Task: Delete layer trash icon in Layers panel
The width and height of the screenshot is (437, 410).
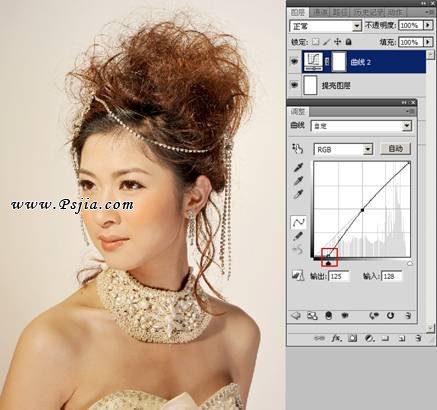Action: (x=418, y=339)
